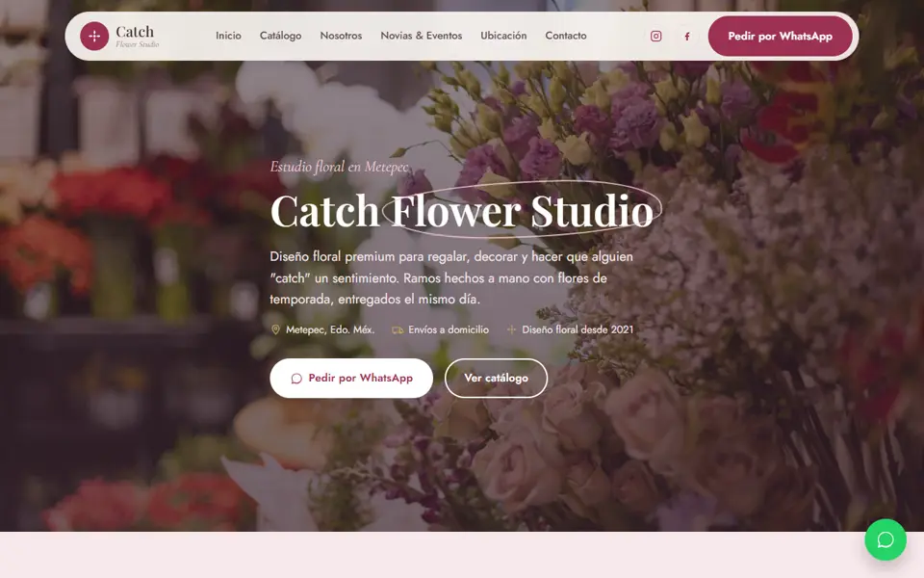
Task: Open the Contacto menu item
Action: (566, 36)
